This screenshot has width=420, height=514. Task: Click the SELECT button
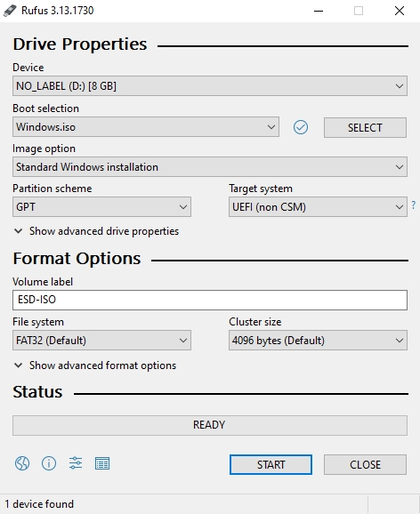(365, 127)
